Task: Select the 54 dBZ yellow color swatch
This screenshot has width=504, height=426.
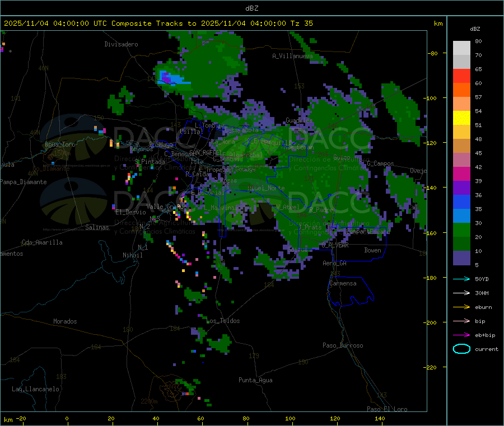Action: (x=461, y=118)
